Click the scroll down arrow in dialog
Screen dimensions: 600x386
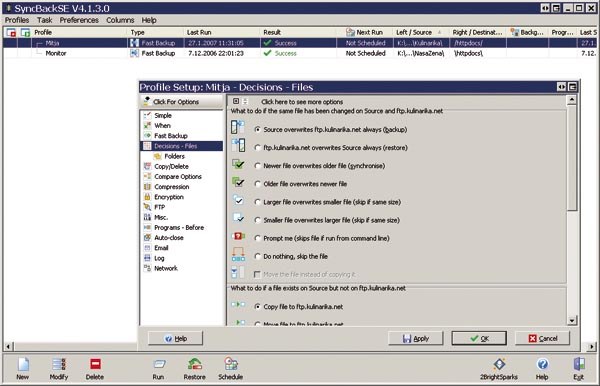click(572, 321)
